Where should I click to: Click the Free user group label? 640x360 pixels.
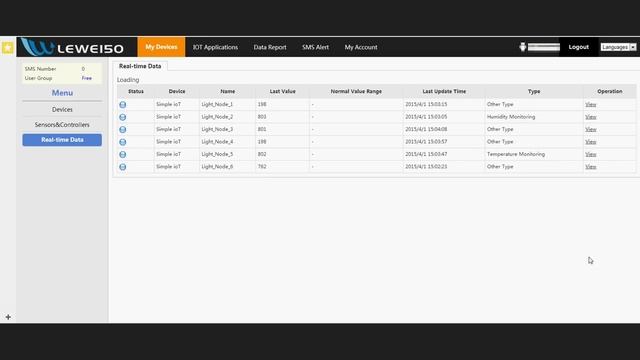point(87,78)
